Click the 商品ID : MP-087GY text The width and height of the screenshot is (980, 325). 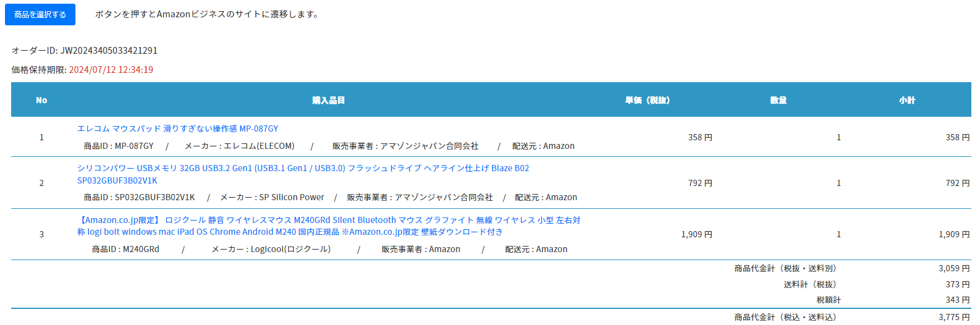coord(119,146)
